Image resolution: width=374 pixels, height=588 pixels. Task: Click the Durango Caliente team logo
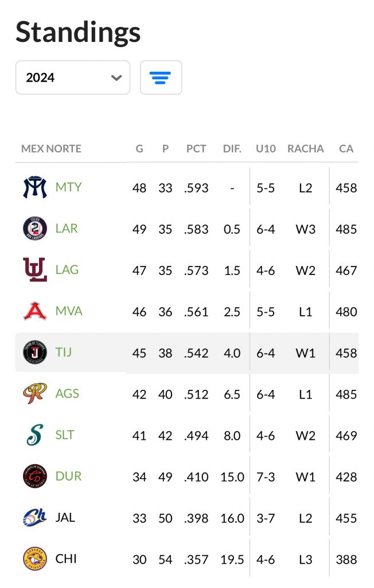[x=35, y=477]
